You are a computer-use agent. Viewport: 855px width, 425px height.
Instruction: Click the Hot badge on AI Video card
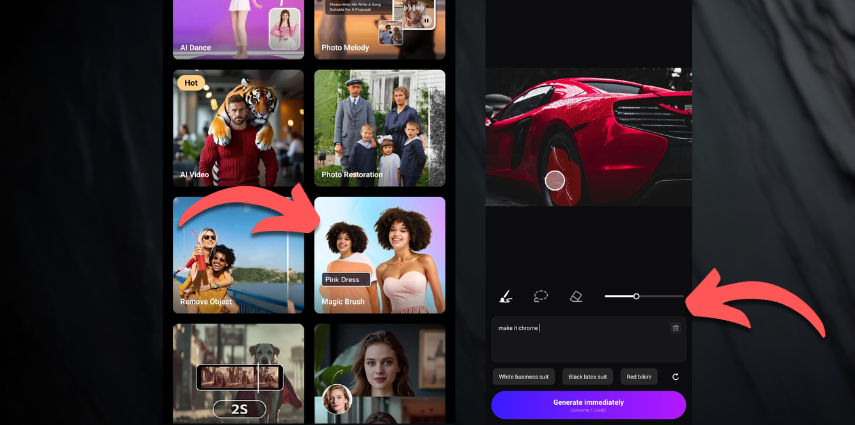[x=191, y=83]
